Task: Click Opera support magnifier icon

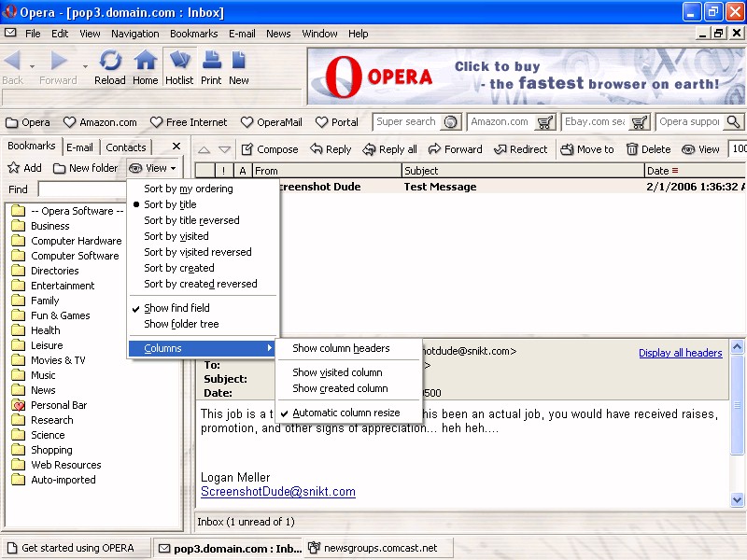Action: tap(733, 122)
